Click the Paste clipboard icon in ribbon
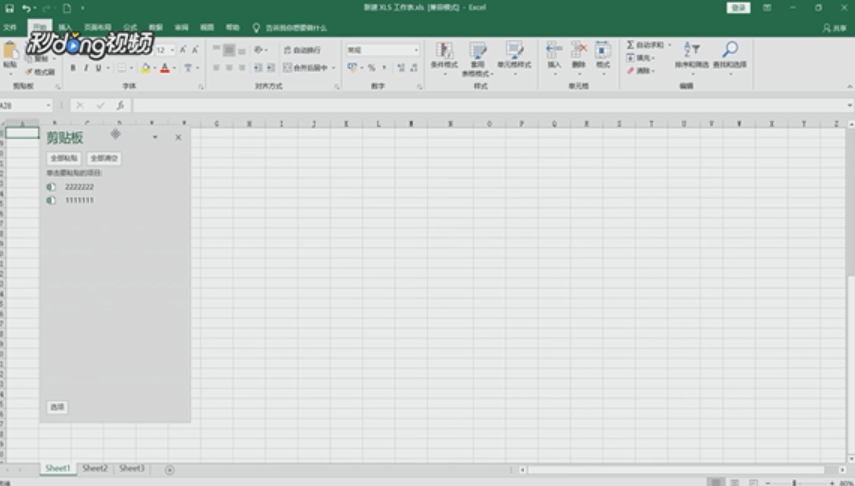This screenshot has width=855, height=486. coord(10,51)
